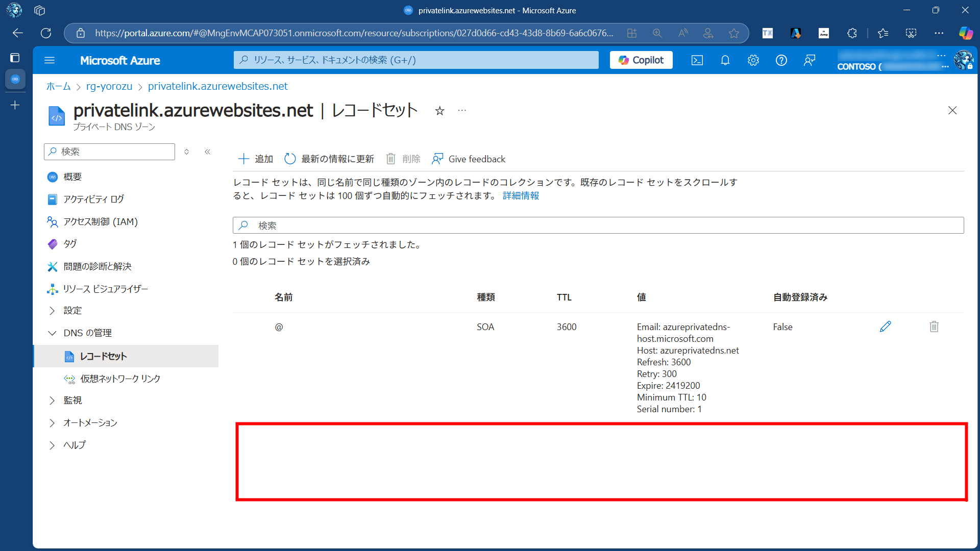The width and height of the screenshot is (980, 551).
Task: Click the pencil edit icon for SOA record
Action: coord(885,327)
